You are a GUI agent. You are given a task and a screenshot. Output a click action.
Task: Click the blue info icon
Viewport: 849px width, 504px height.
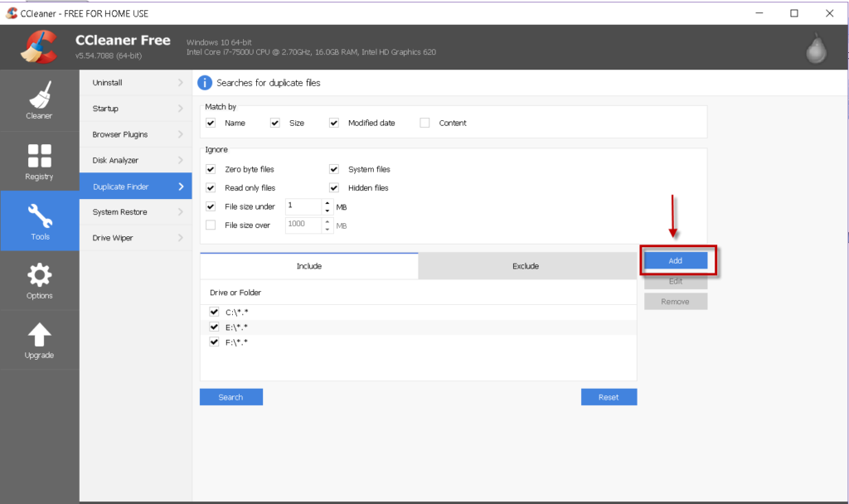tap(205, 83)
